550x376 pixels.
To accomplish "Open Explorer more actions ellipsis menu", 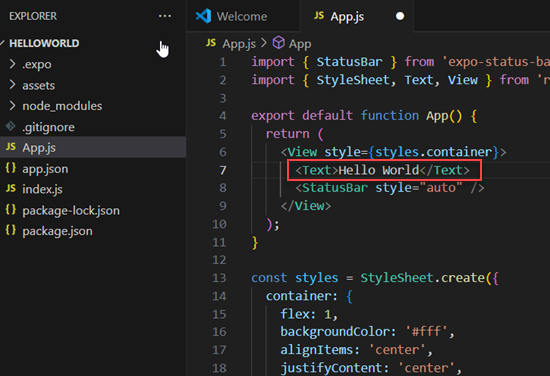I will tap(165, 16).
